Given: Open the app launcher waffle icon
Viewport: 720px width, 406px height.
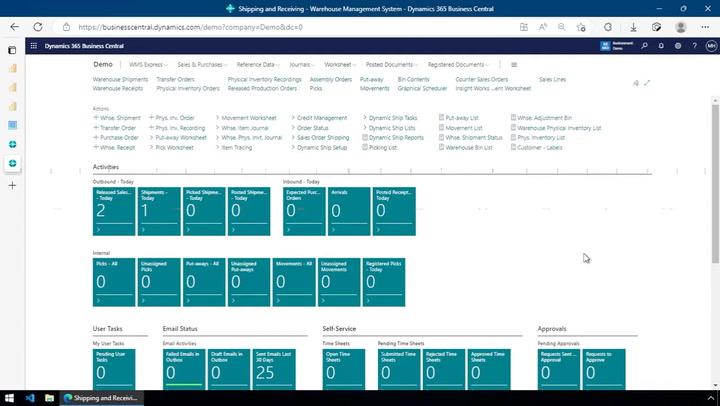Looking at the screenshot, I should click(34, 46).
